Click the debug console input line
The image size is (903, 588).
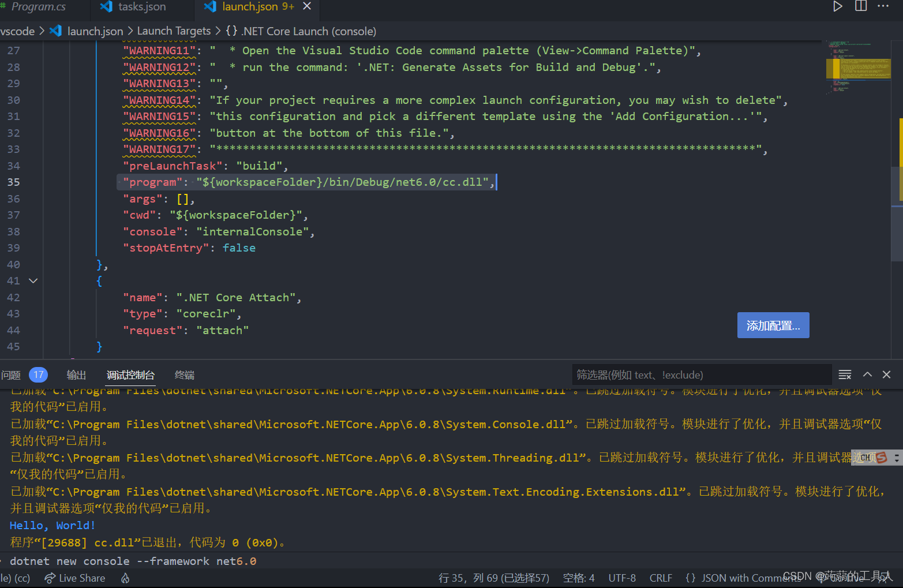point(451,561)
